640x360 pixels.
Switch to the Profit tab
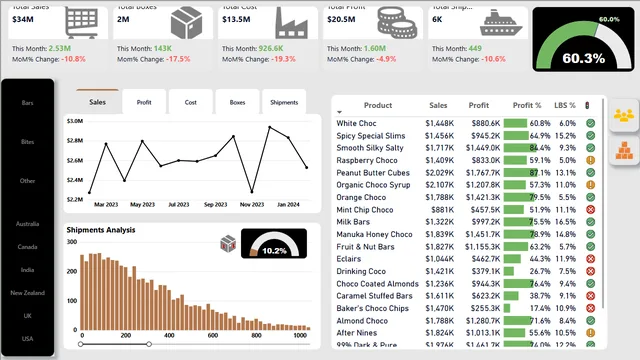[144, 102]
